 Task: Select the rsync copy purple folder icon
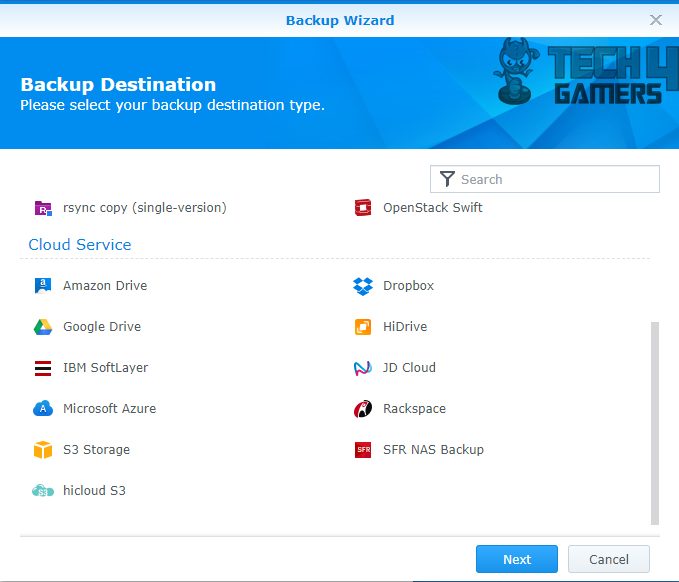[43, 208]
